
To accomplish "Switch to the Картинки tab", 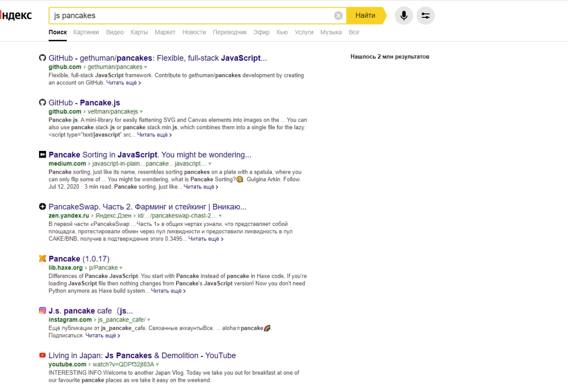I will tap(86, 32).
